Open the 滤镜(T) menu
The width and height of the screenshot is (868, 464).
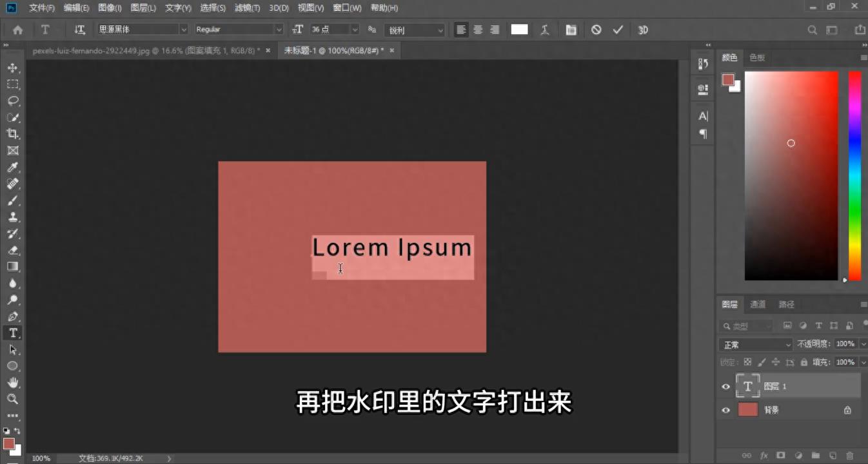click(247, 8)
